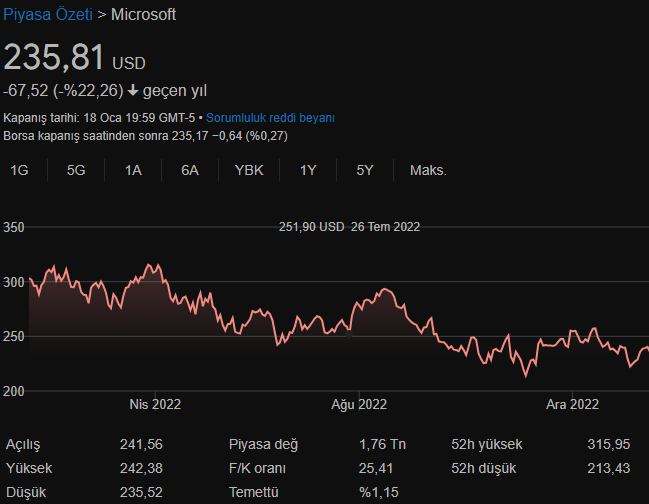The image size is (649, 504).
Task: Select the 6A chart period tab
Action: click(x=190, y=170)
